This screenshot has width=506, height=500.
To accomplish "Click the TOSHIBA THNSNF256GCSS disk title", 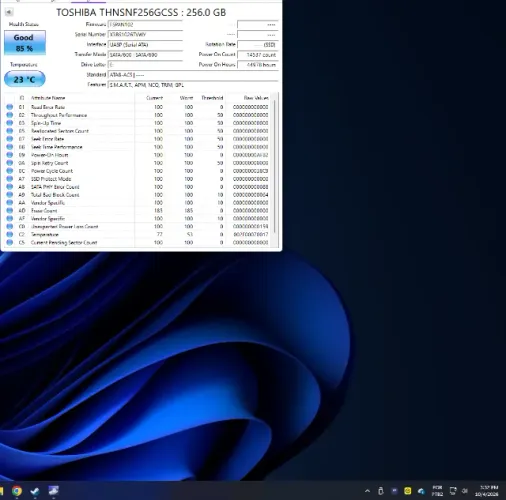I will click(x=141, y=12).
